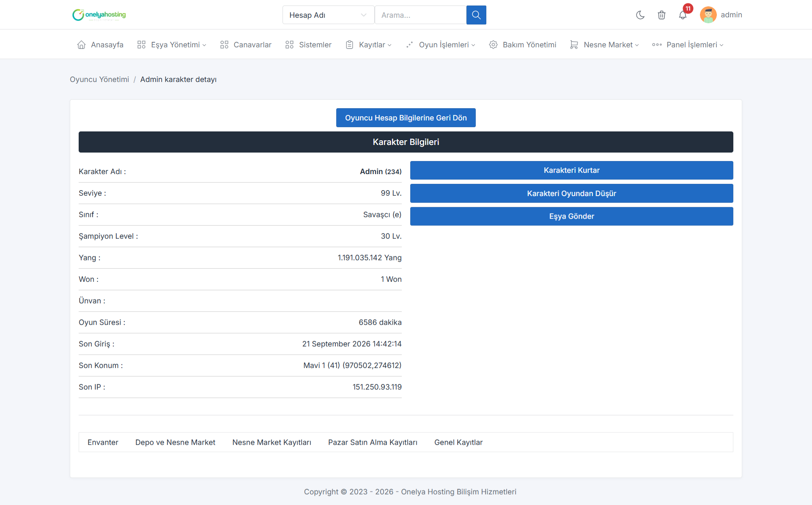The image size is (812, 505).
Task: Click the Panel İşlemleri three-dots icon
Action: pyautogui.click(x=657, y=45)
